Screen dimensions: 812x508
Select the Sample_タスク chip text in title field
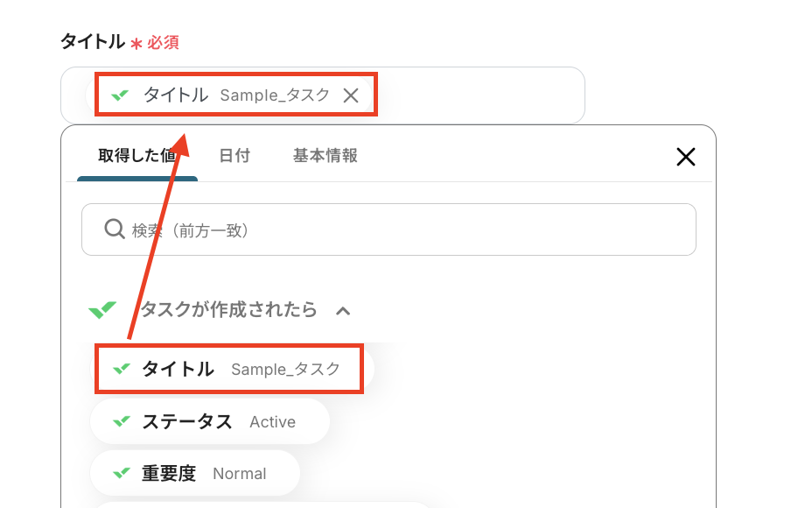tap(274, 95)
